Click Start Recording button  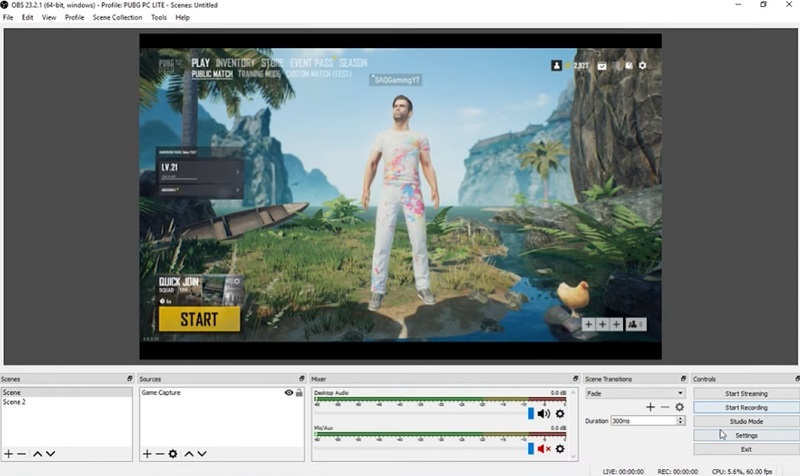(746, 408)
